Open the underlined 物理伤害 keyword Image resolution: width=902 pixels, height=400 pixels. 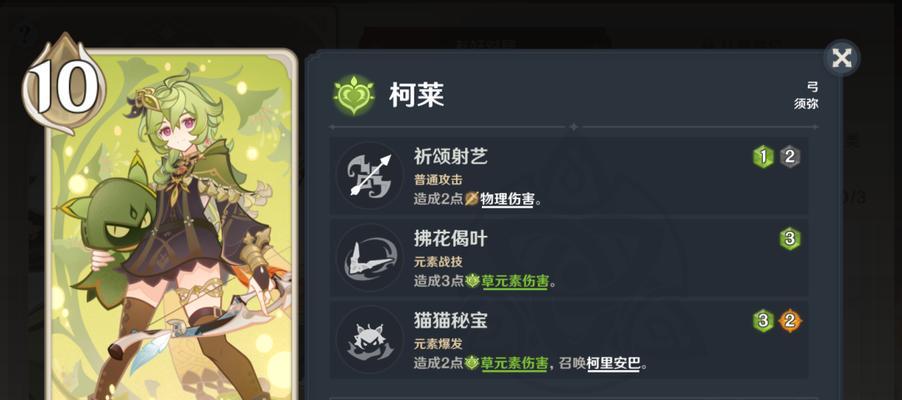(507, 200)
